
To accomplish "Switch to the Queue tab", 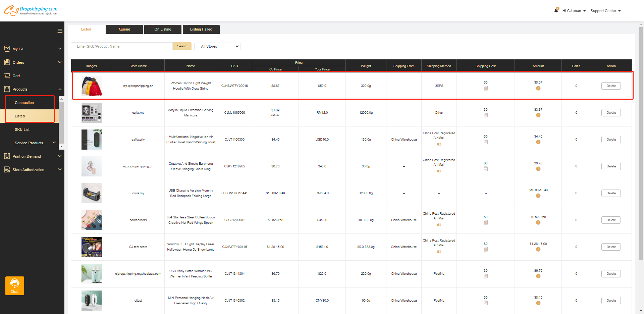I will [x=124, y=30].
